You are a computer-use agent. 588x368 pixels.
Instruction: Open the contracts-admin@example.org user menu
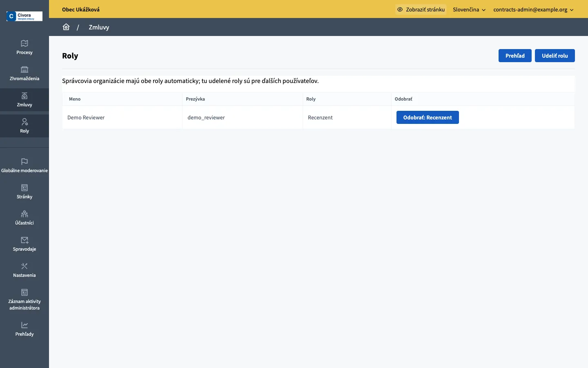click(x=533, y=9)
